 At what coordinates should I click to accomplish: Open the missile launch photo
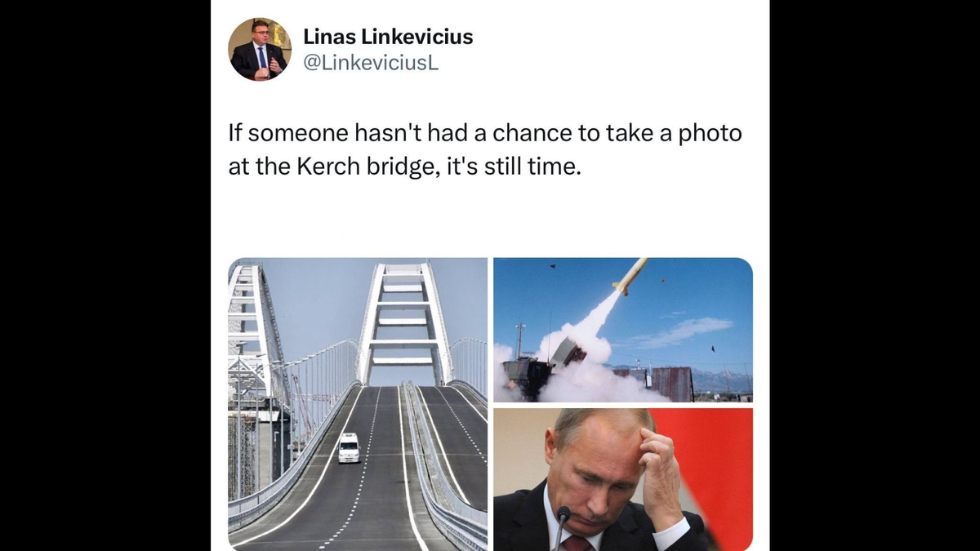coord(623,330)
